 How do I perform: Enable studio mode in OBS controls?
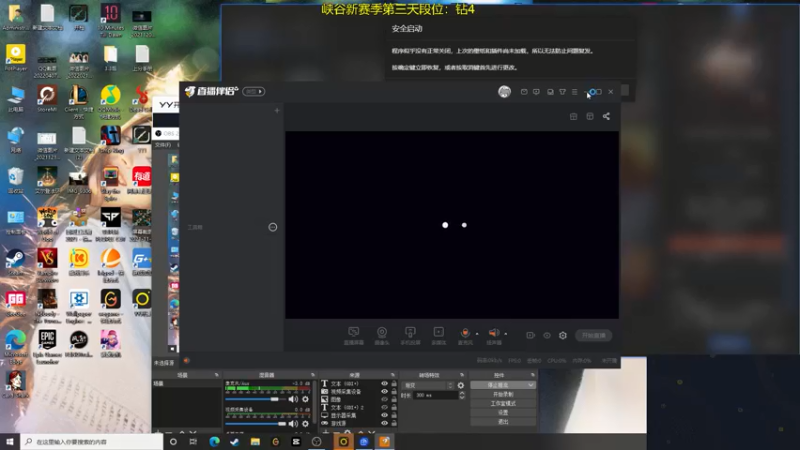[503, 404]
